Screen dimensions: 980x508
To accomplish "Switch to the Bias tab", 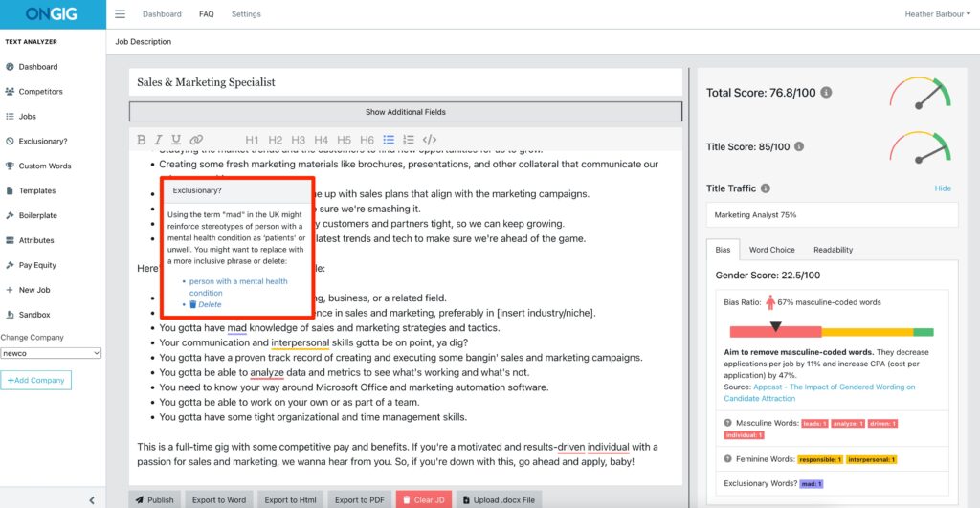I will tap(724, 250).
